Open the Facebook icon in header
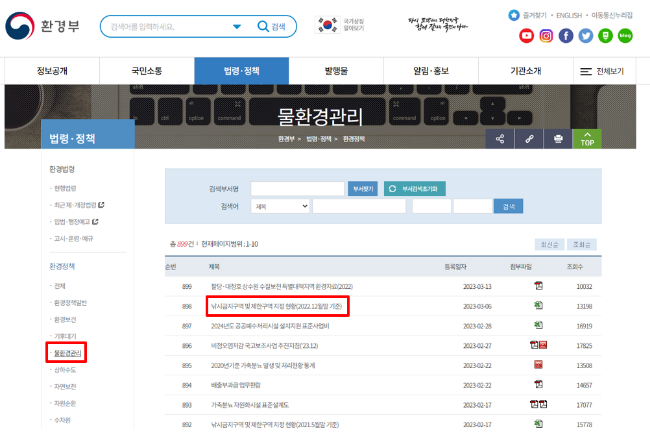 tap(566, 36)
